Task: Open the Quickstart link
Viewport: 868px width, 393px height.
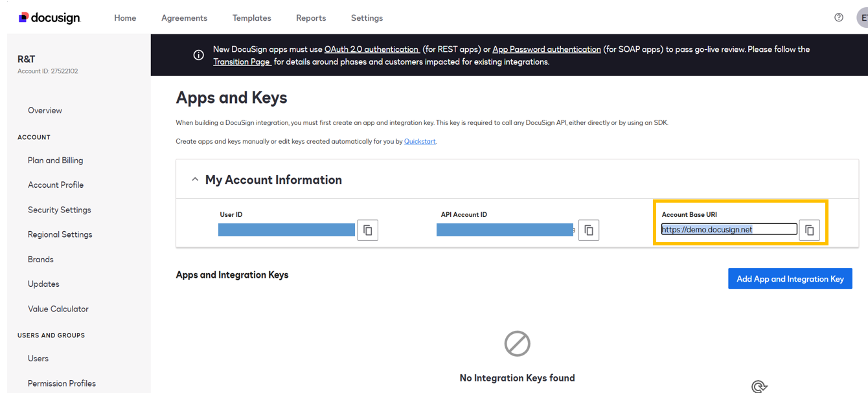Action: click(x=420, y=141)
